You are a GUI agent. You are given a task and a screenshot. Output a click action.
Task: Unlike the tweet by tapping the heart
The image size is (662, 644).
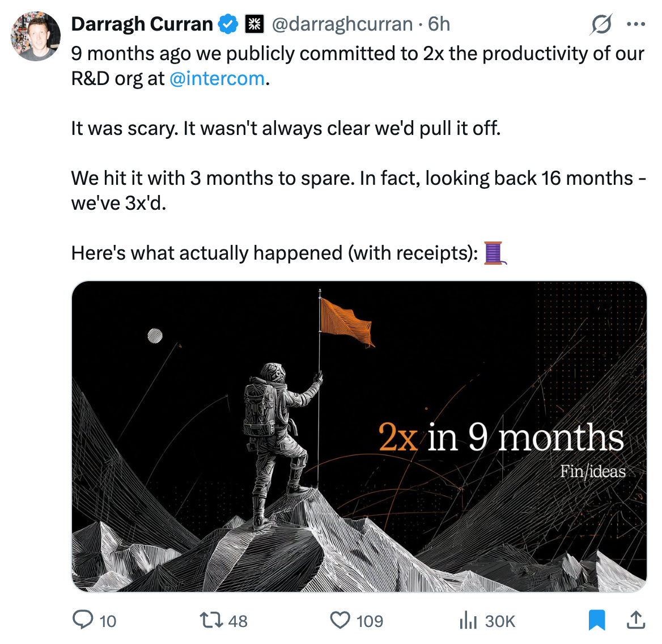click(341, 620)
